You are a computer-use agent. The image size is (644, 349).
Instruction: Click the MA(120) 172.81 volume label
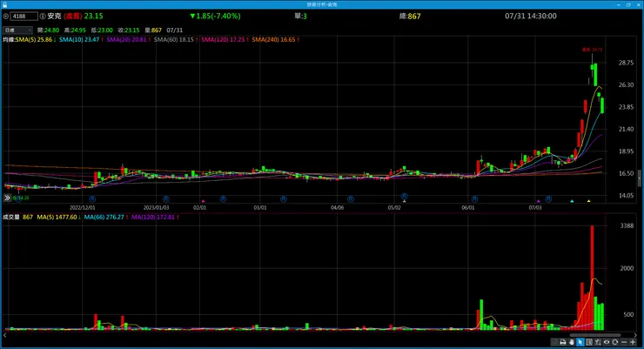(155, 218)
